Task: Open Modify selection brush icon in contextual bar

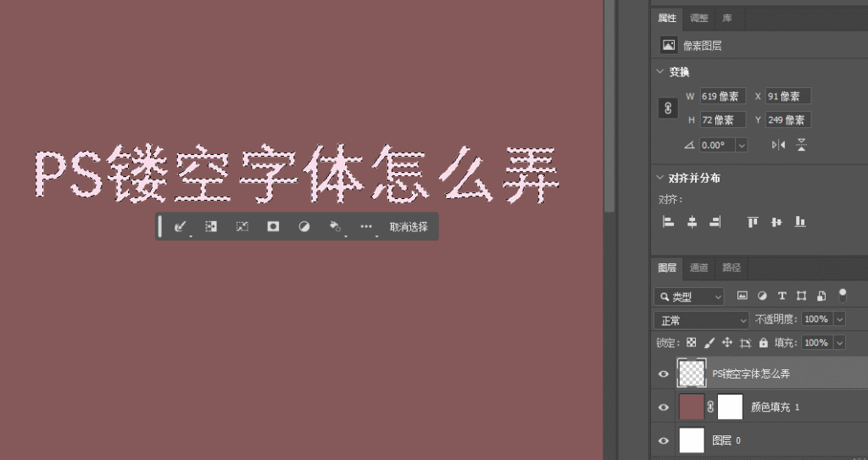Action: tap(180, 226)
